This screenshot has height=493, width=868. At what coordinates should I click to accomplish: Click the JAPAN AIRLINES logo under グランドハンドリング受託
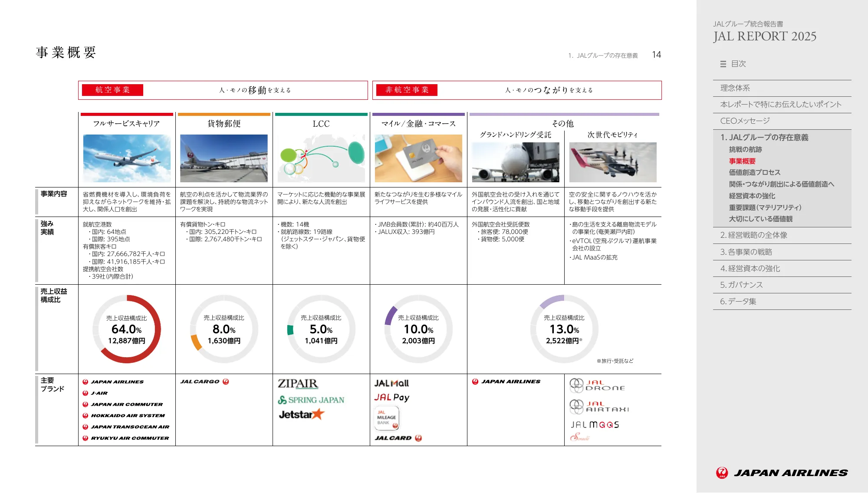tap(506, 381)
